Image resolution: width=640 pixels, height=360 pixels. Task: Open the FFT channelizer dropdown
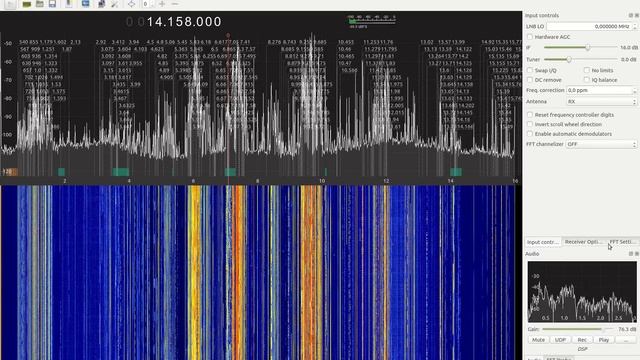(x=602, y=144)
